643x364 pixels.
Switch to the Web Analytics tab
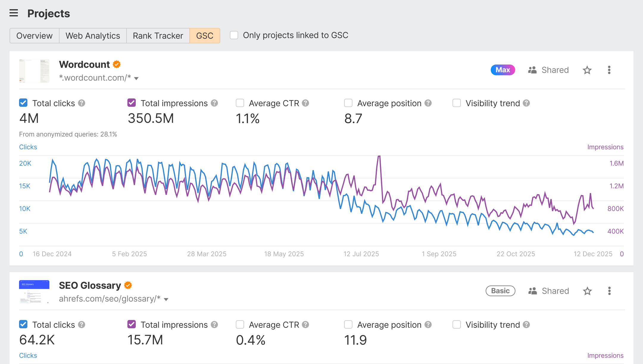point(93,36)
